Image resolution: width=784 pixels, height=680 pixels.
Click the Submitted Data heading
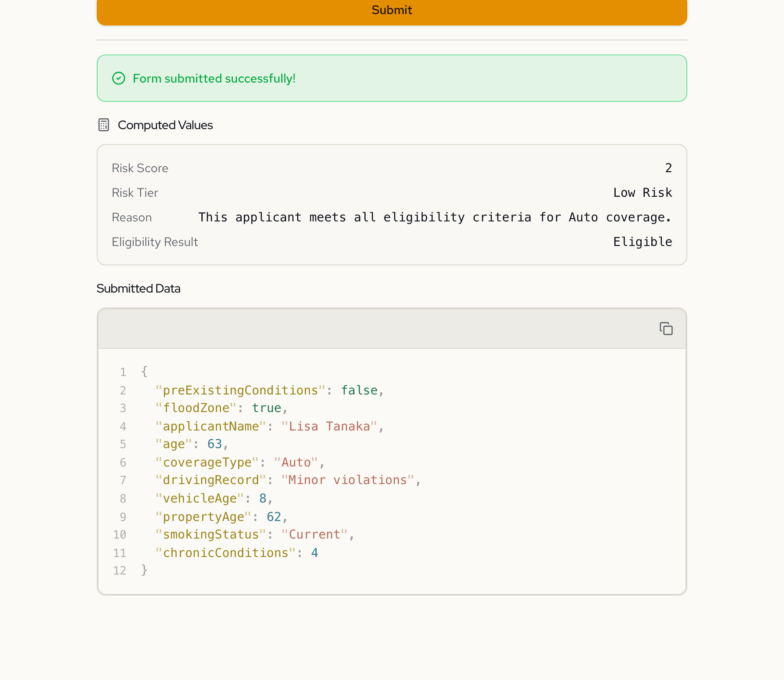[138, 289]
